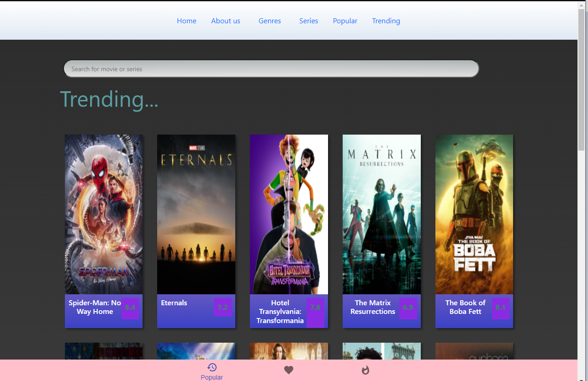
Task: Click the 7.2 rating badge on Eternals
Action: [x=222, y=308]
